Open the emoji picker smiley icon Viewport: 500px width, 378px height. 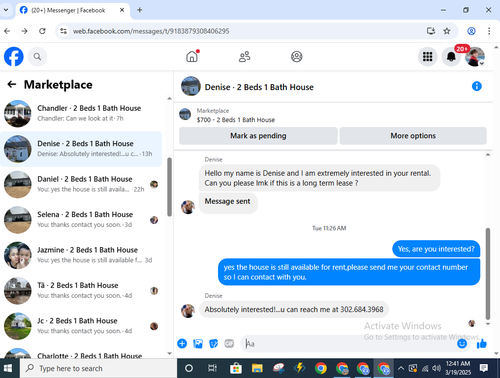pyautogui.click(x=462, y=343)
